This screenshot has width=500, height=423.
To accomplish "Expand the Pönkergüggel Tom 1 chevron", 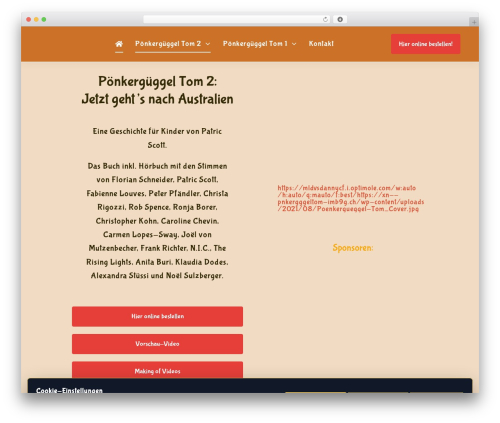I will click(x=294, y=44).
